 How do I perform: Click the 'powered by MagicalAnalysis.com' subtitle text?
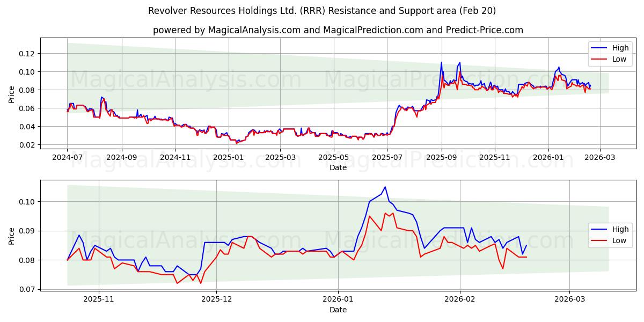[x=338, y=30]
